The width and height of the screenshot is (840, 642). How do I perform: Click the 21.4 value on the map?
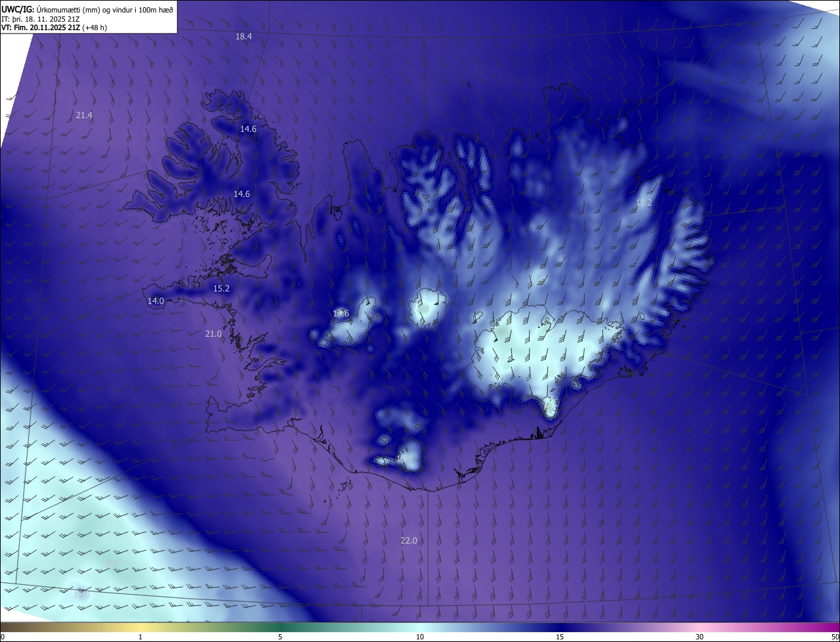(84, 116)
